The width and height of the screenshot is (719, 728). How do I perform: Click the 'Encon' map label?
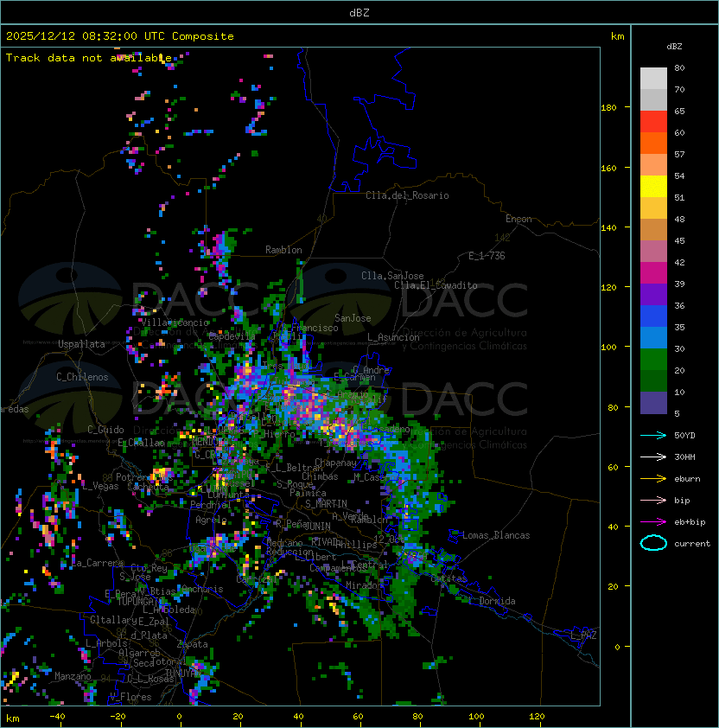pyautogui.click(x=519, y=219)
